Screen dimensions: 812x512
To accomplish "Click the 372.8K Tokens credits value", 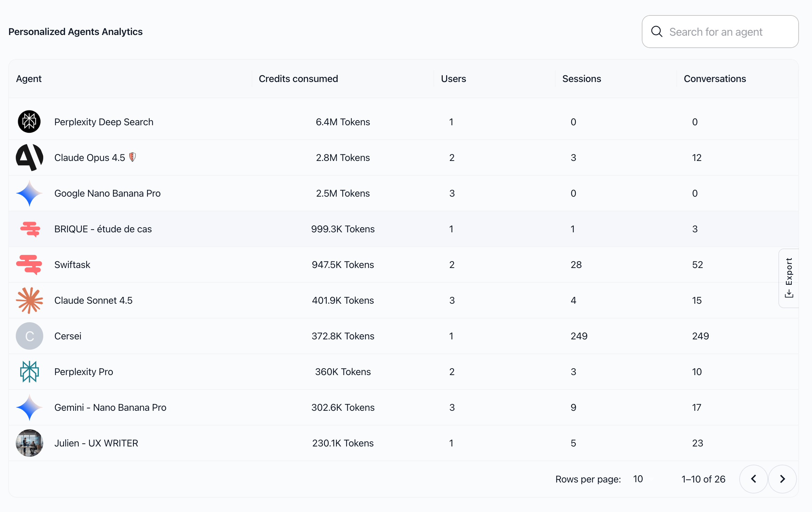I will pos(343,336).
